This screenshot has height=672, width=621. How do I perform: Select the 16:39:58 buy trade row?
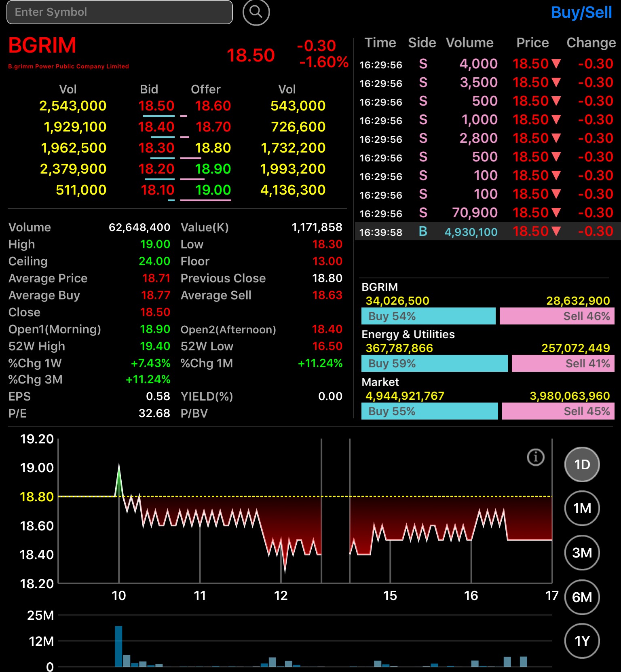[x=488, y=231]
